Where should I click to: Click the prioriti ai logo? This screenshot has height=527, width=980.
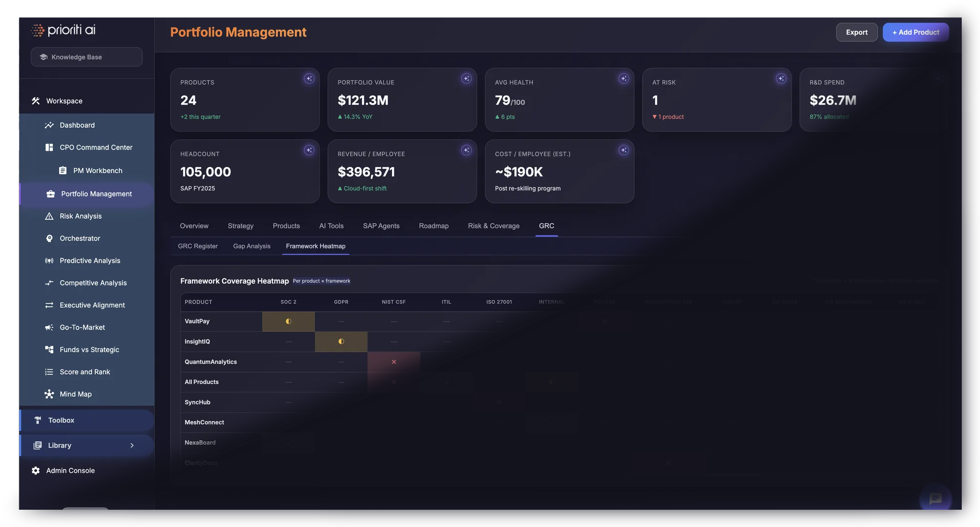(63, 30)
